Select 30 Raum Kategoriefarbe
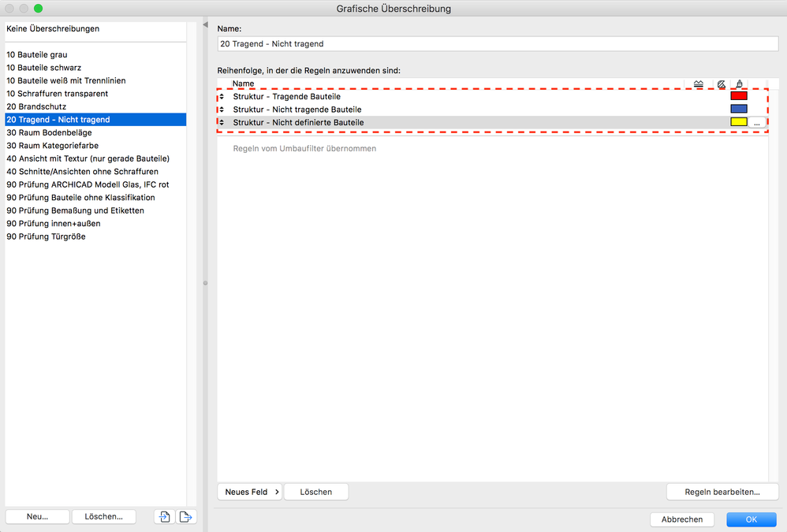Image resolution: width=787 pixels, height=532 pixels. tap(96, 146)
